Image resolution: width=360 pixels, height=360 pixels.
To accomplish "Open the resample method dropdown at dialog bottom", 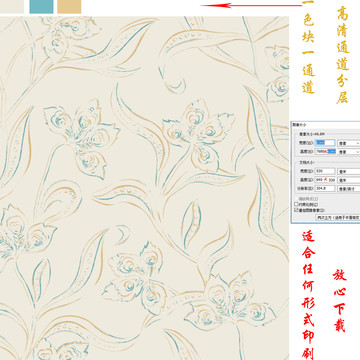I will point(338,217).
